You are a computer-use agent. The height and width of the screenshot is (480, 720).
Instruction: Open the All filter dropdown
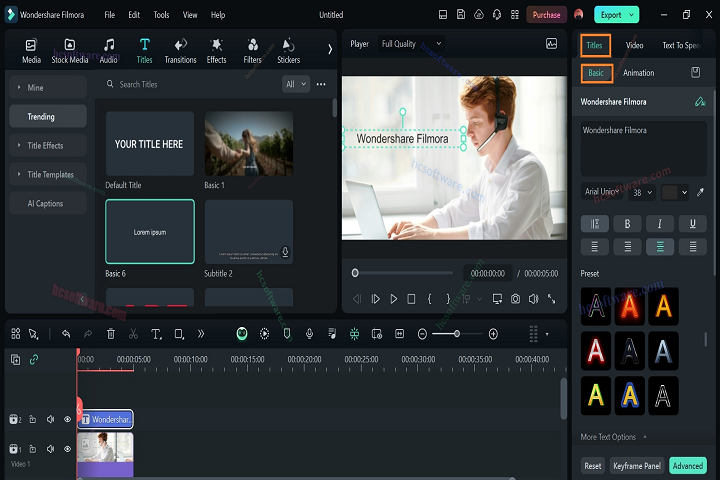[x=296, y=84]
